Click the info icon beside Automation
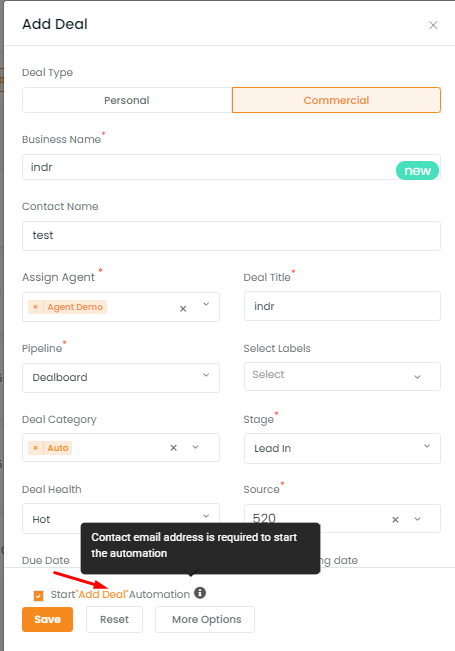 (200, 593)
